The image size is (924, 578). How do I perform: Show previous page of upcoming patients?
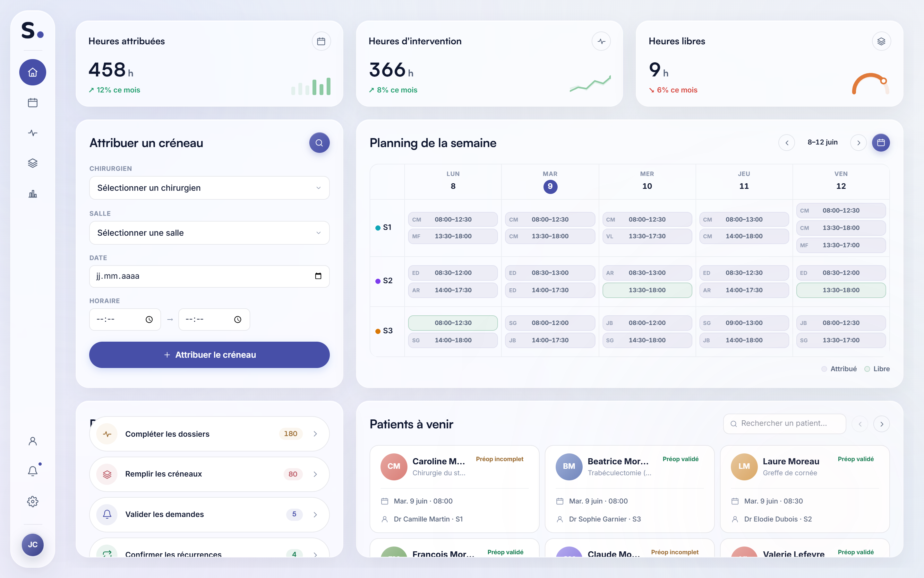860,424
